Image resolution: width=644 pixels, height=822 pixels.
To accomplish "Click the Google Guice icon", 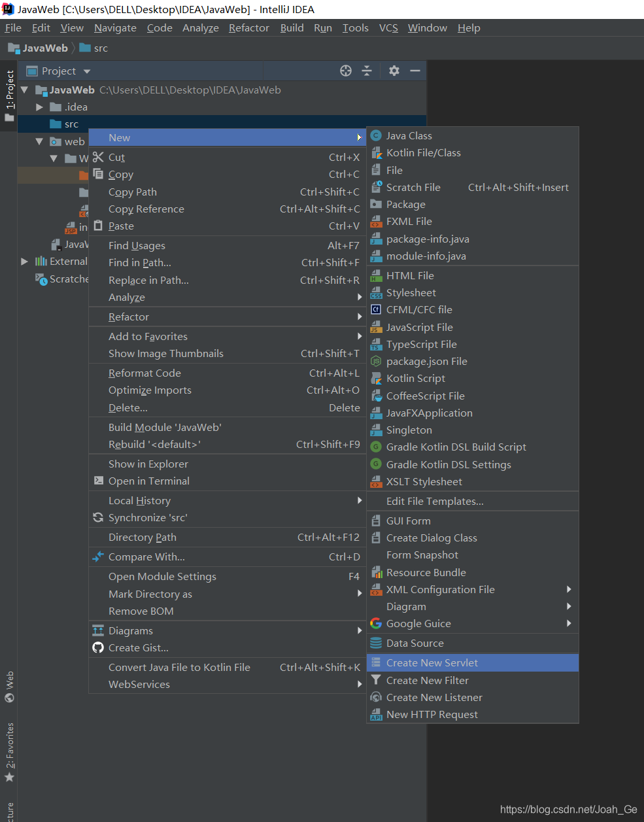I will pos(376,624).
